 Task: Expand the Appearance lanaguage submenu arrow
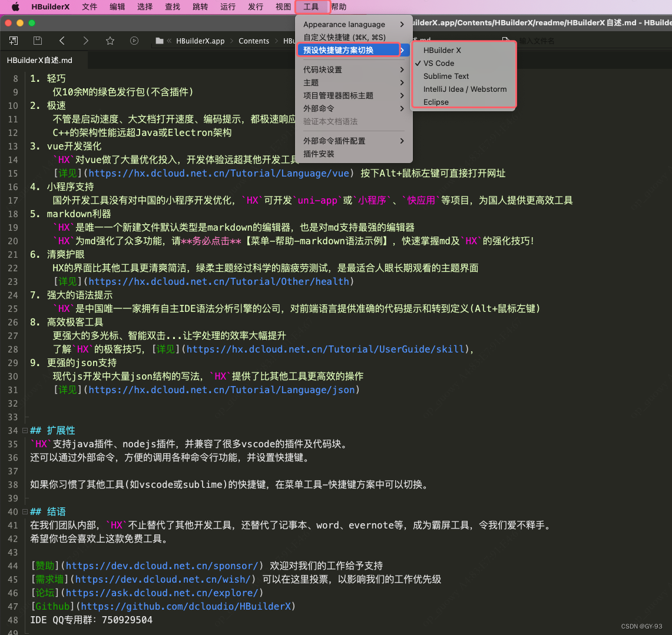tap(402, 24)
